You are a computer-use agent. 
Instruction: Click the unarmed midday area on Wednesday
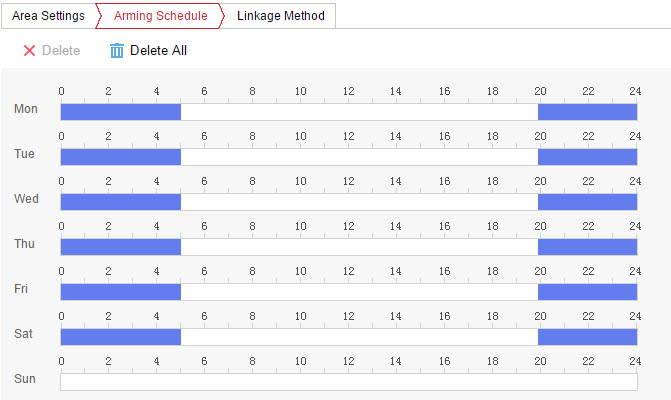point(359,201)
